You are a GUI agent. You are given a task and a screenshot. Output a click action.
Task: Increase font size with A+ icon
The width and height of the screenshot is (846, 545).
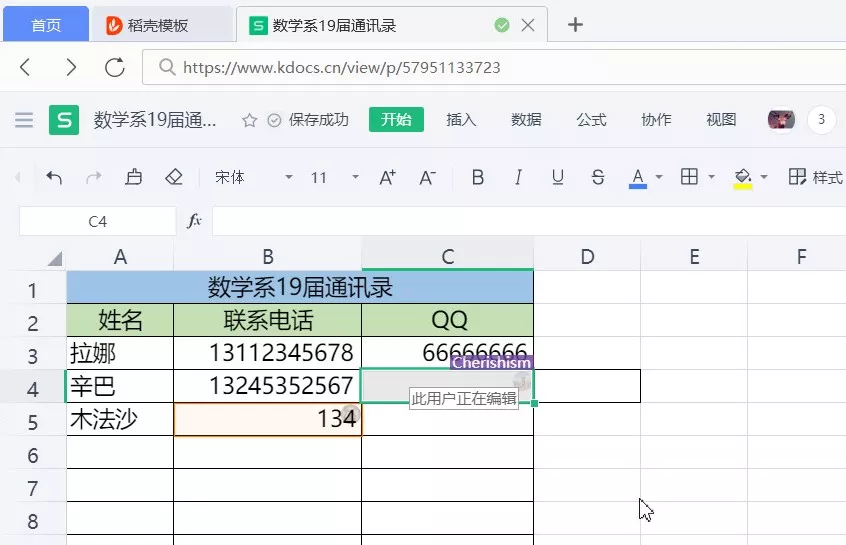coord(387,177)
